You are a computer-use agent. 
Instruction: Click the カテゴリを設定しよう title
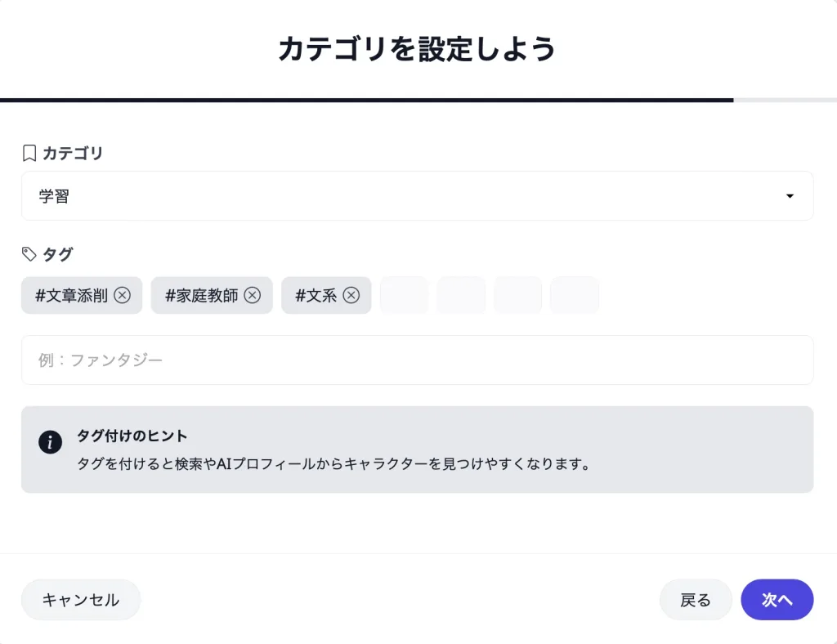click(418, 49)
